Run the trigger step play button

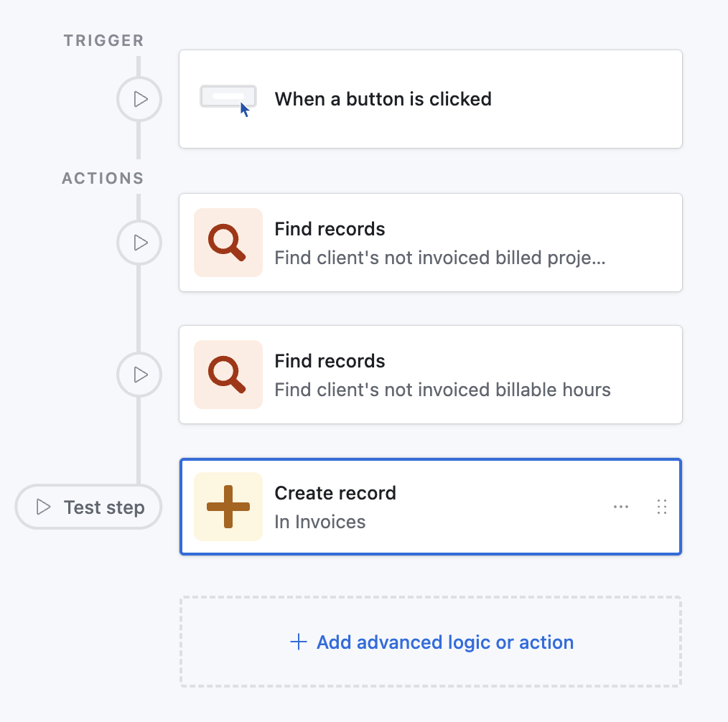[x=139, y=99]
